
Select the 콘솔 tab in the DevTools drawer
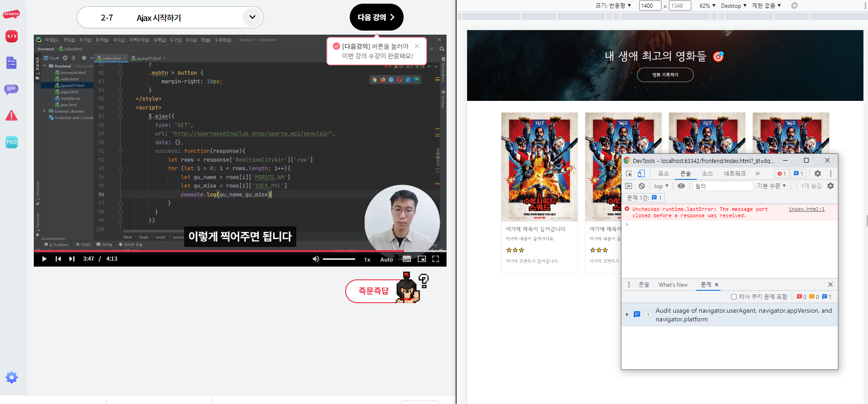click(x=644, y=284)
